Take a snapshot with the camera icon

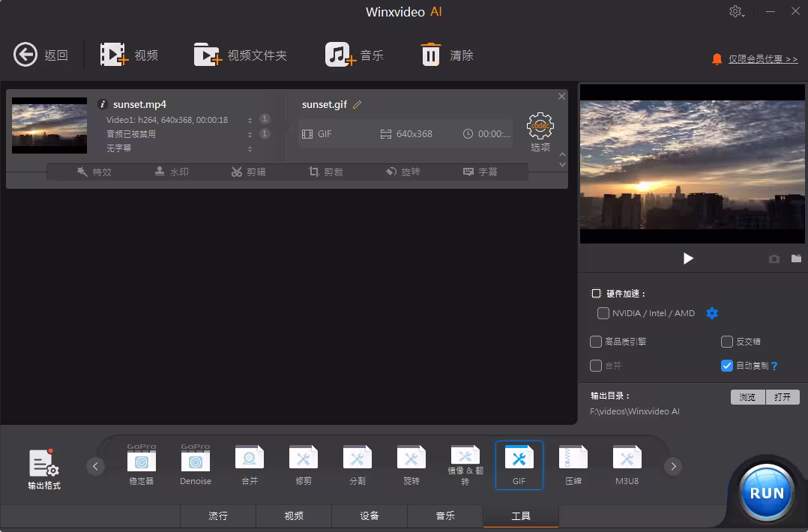point(774,259)
